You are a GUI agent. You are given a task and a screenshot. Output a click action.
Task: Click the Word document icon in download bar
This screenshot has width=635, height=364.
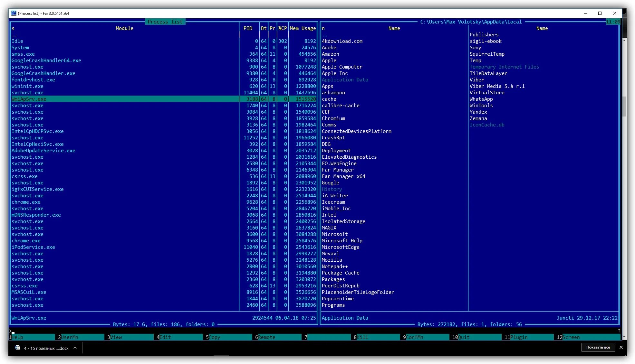(17, 348)
